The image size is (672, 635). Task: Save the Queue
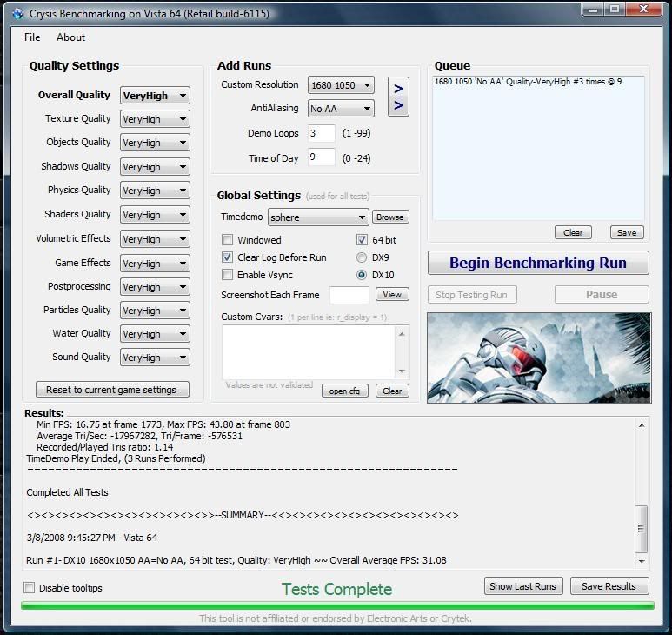coord(627,232)
